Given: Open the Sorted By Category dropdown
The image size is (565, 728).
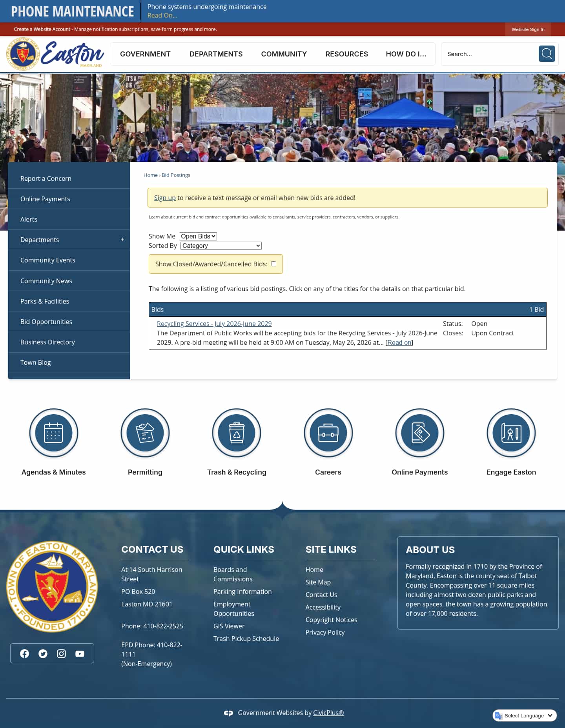Looking at the screenshot, I should pyautogui.click(x=221, y=246).
